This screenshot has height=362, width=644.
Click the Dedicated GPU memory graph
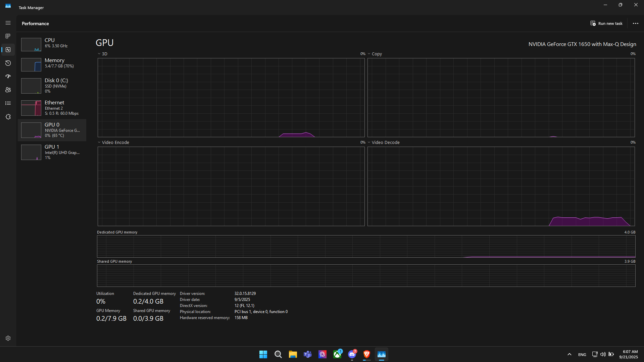pos(366,246)
